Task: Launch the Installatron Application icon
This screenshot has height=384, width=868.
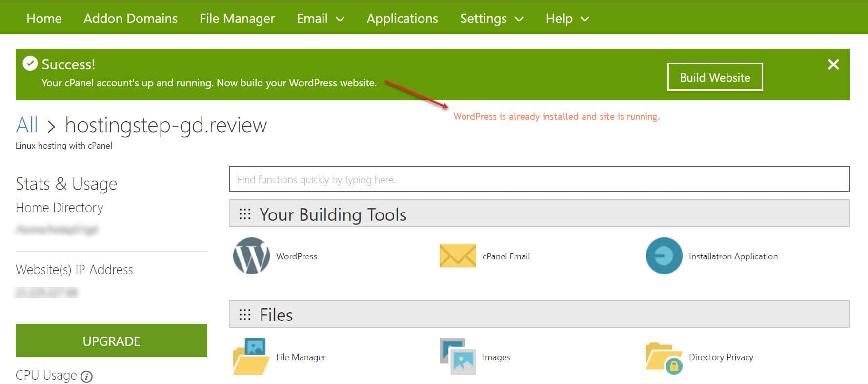Action: tap(664, 256)
